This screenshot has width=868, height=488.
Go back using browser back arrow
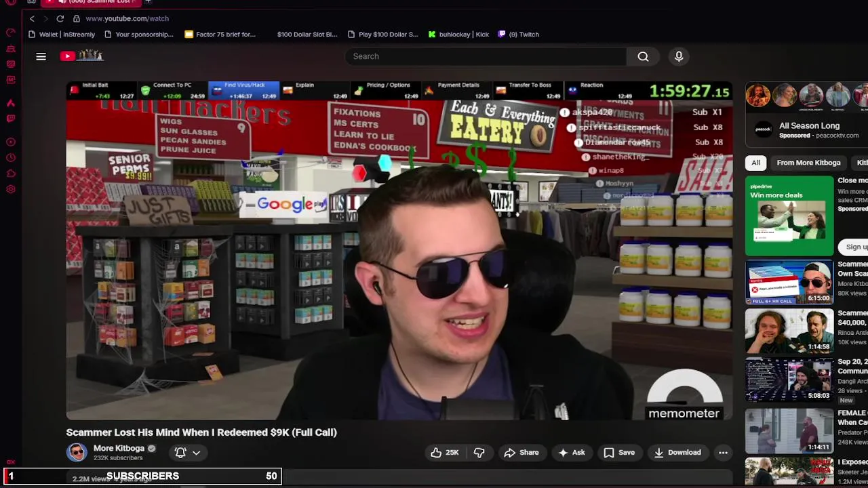pos(32,18)
